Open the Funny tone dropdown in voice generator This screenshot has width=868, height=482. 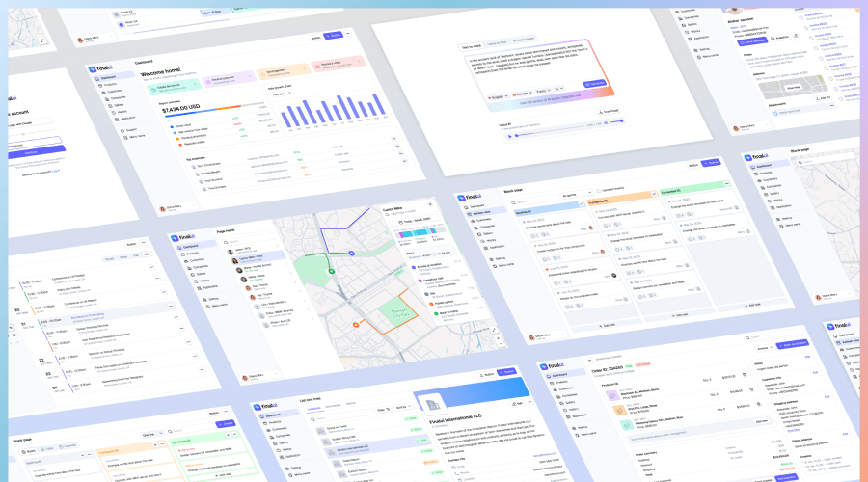coord(543,91)
